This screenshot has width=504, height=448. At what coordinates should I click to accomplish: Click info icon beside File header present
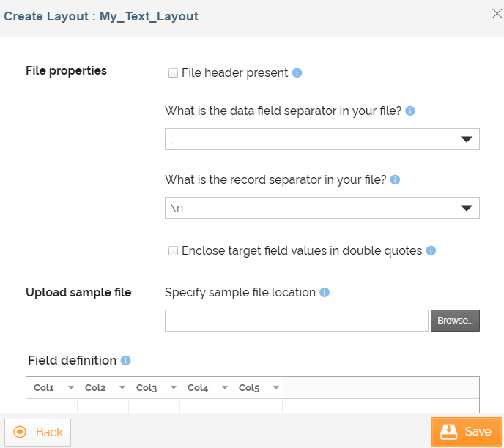coord(297,72)
